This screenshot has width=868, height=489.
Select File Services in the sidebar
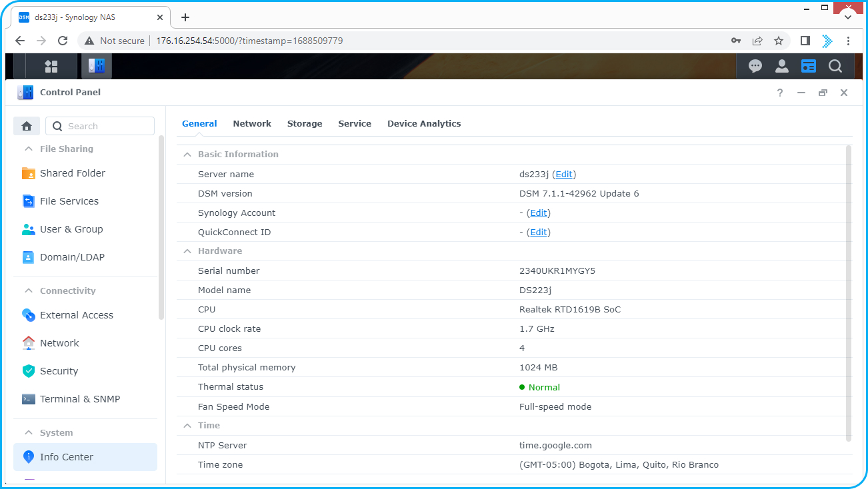point(70,201)
